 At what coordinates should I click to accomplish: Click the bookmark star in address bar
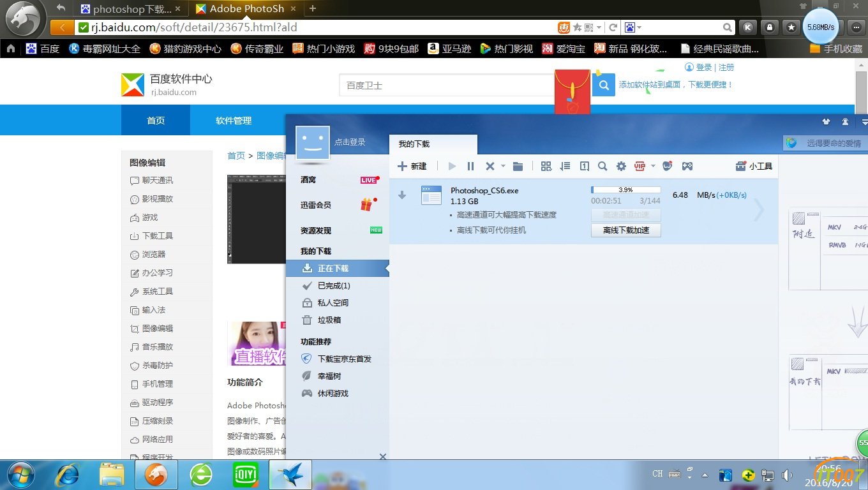pos(578,27)
